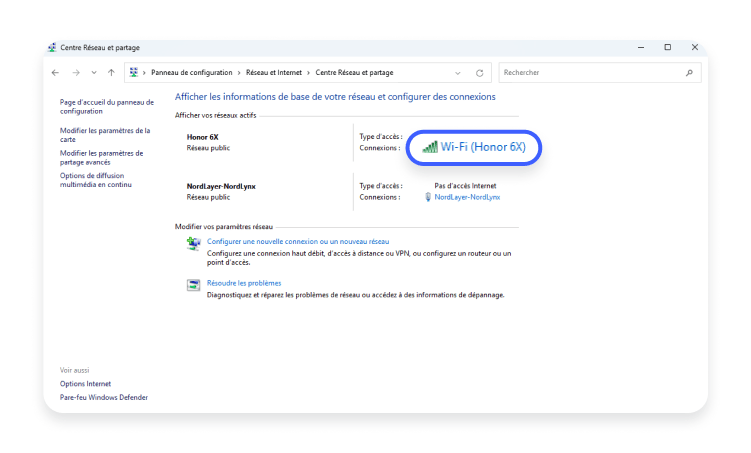Click the window title bar network icon

52,47
